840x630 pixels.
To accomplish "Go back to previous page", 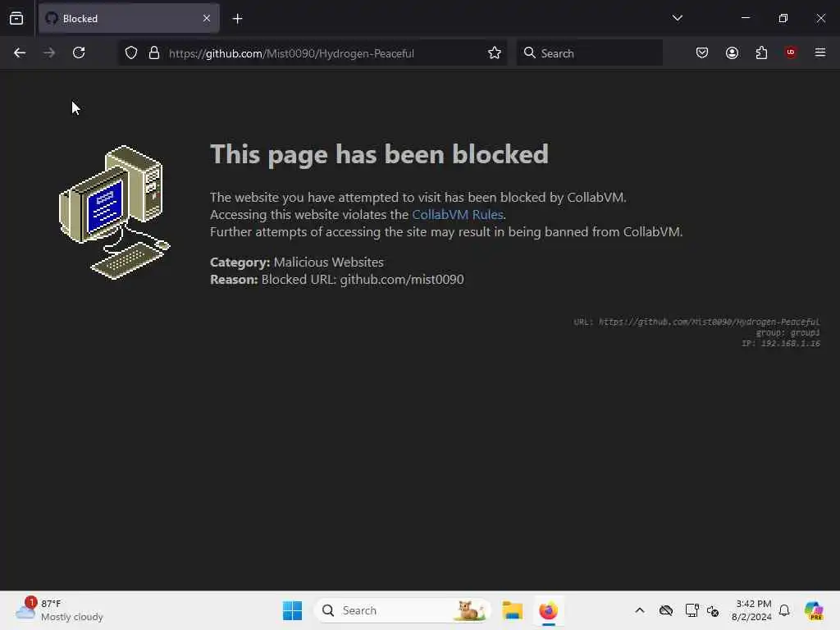I will pos(20,52).
